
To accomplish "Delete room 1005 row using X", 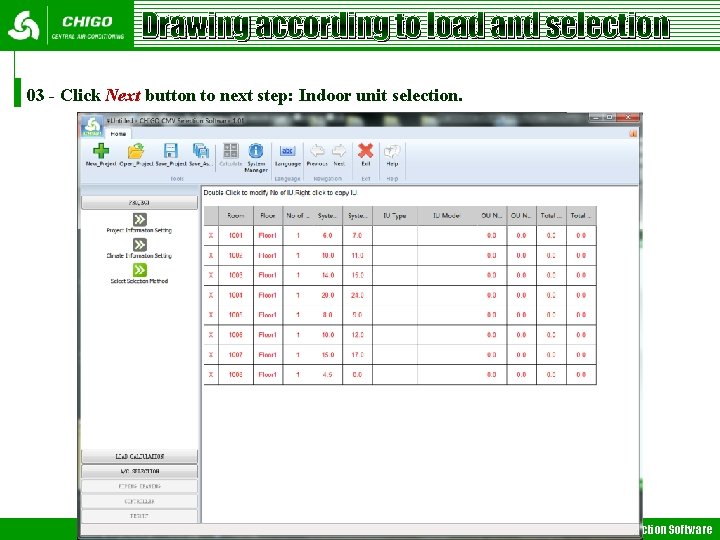I will pos(211,315).
